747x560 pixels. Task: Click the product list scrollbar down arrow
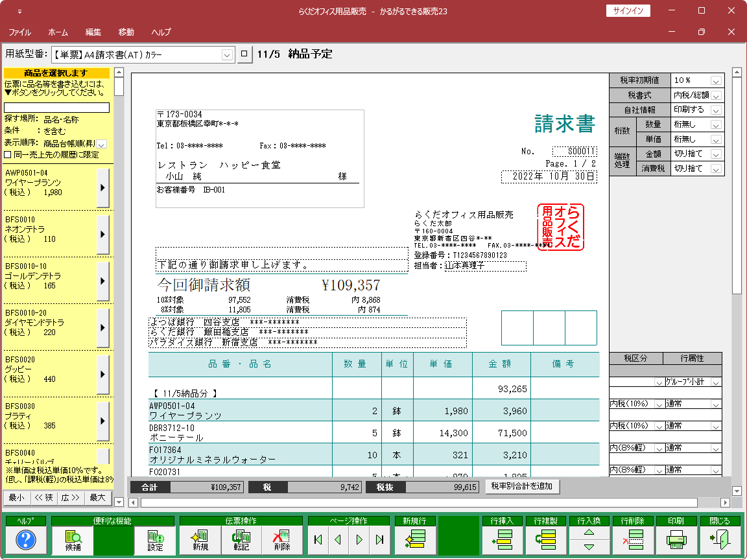tap(119, 502)
